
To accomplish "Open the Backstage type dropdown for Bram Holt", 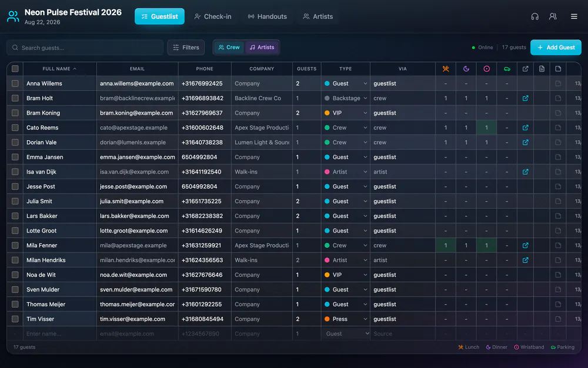I will (x=346, y=98).
